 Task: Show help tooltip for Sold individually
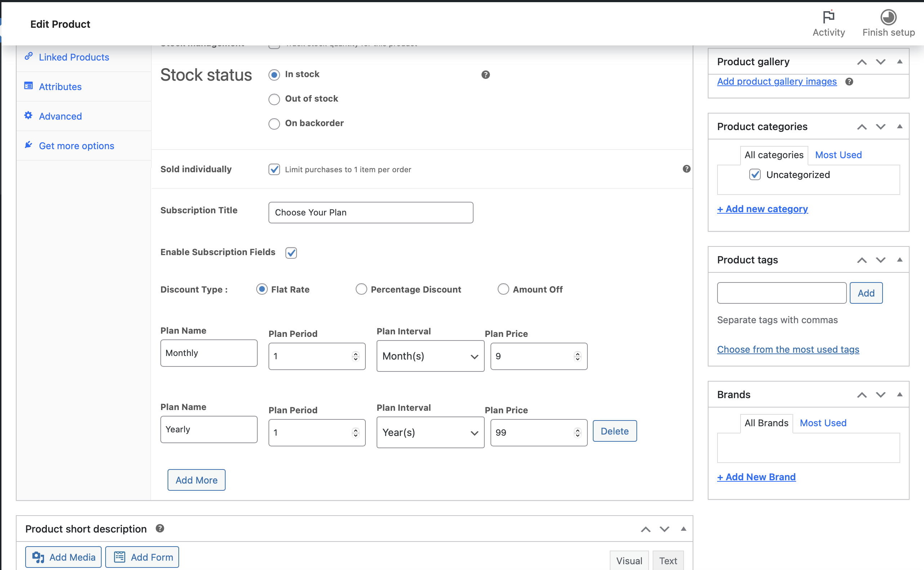pos(687,169)
